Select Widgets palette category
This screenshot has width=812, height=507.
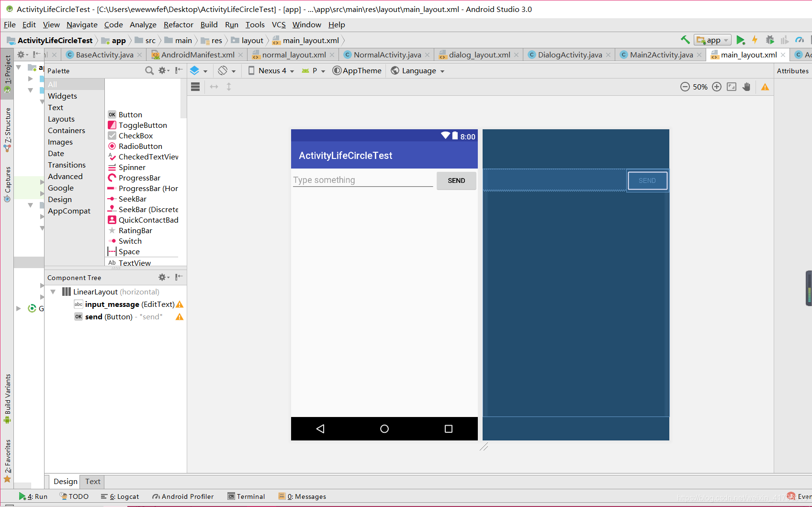click(62, 96)
